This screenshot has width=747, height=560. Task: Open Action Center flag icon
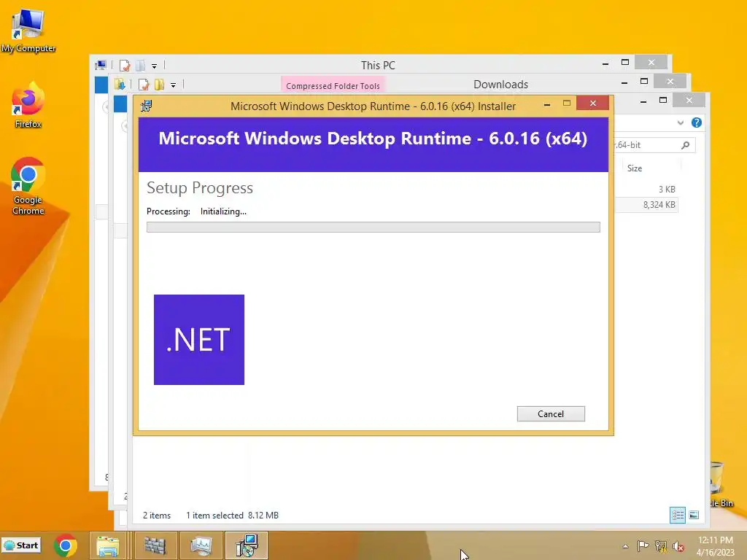coord(643,546)
